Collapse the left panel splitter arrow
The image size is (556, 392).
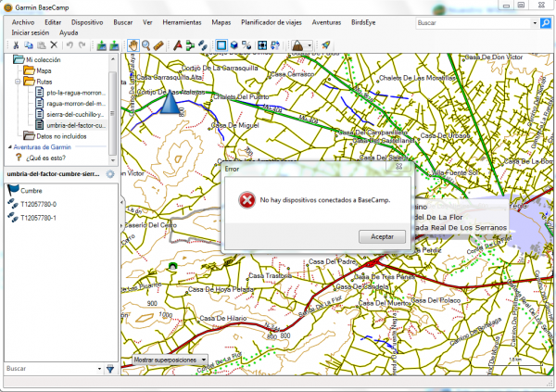(122, 203)
